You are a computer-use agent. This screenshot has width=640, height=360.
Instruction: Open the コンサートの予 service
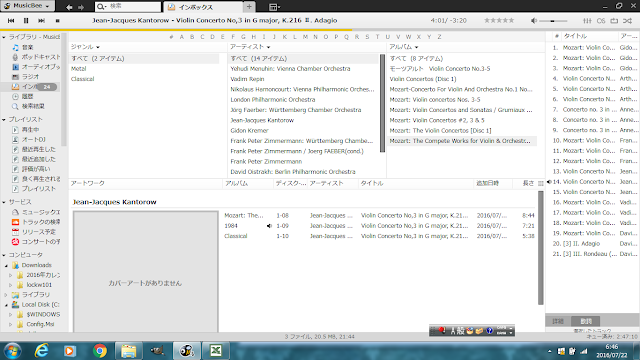36,242
